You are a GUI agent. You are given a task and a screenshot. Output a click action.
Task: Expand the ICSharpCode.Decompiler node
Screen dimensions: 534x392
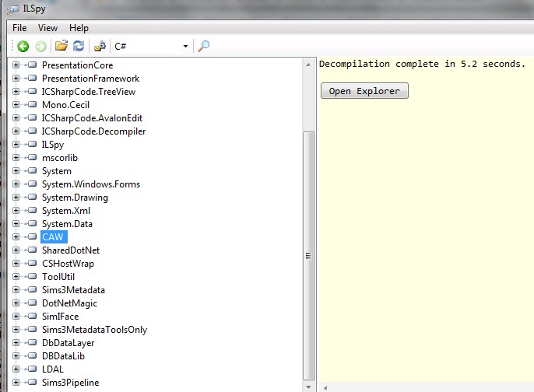pos(16,131)
